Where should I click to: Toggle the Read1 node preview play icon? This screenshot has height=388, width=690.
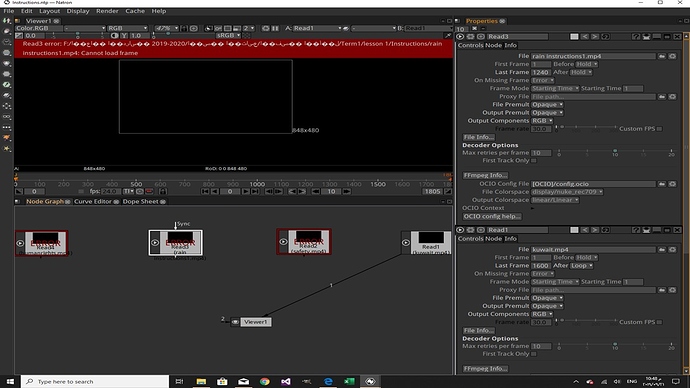click(406, 242)
